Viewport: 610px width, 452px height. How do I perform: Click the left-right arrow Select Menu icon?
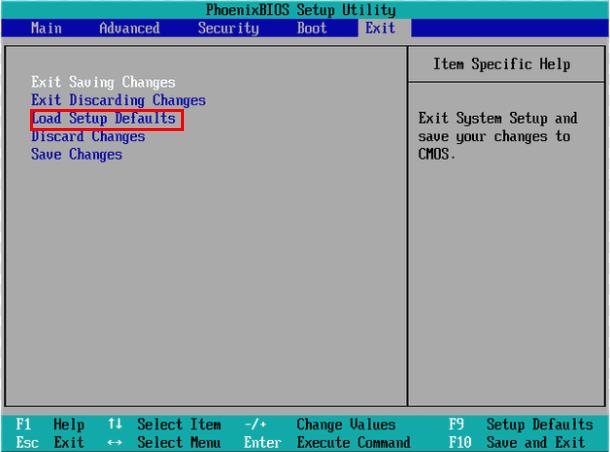[x=114, y=442]
